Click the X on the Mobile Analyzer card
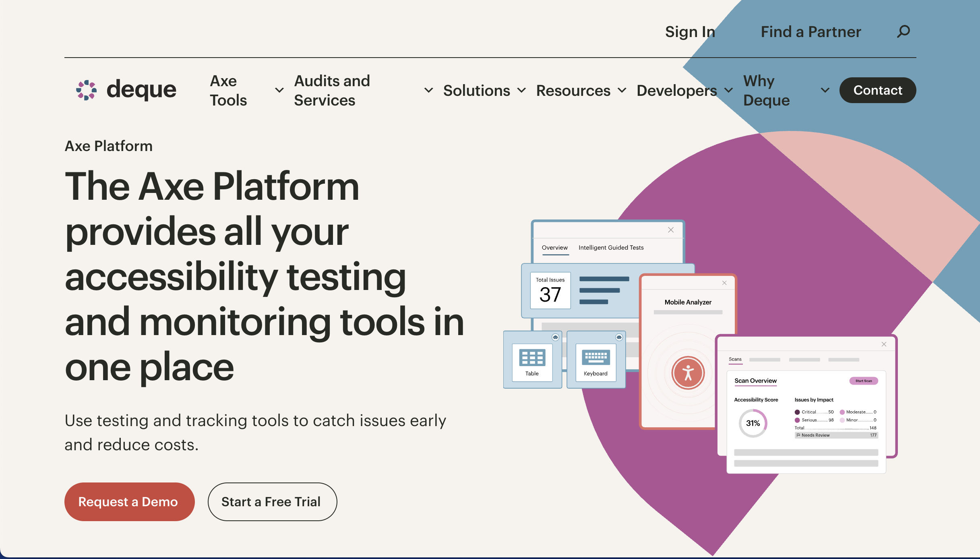Viewport: 980px width, 559px height. (724, 283)
